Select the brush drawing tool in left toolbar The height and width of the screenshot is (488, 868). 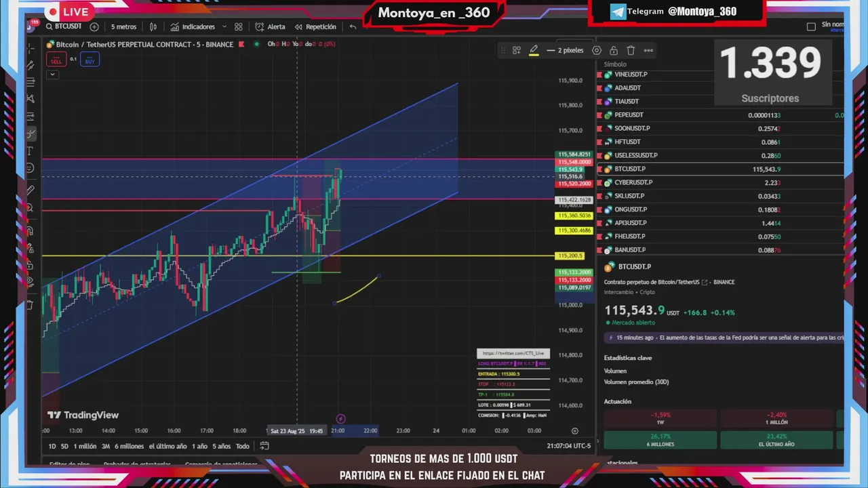pyautogui.click(x=31, y=134)
